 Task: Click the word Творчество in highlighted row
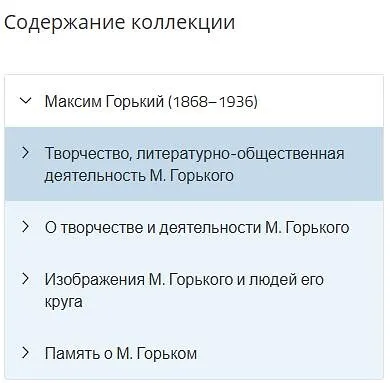click(x=87, y=154)
